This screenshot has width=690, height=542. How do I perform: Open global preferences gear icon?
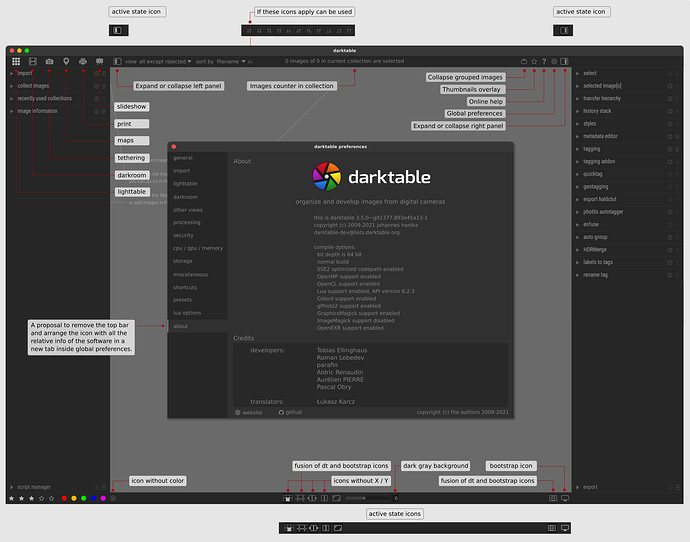click(x=554, y=62)
